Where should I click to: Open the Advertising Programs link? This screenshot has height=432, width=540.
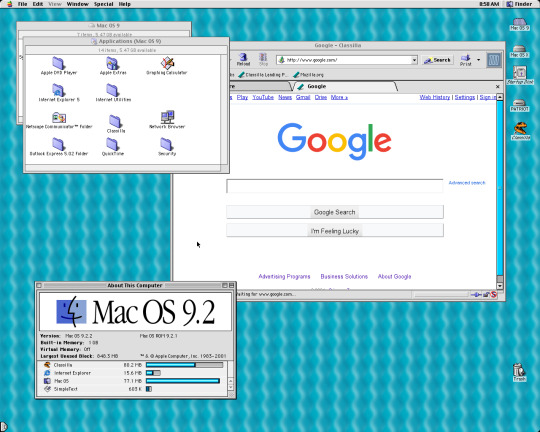284,276
